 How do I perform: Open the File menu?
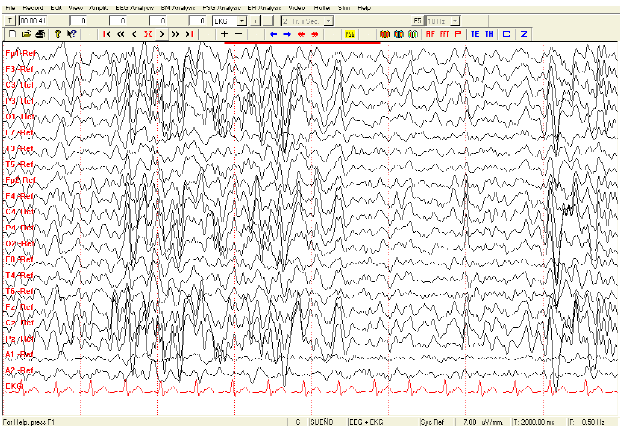10,8
